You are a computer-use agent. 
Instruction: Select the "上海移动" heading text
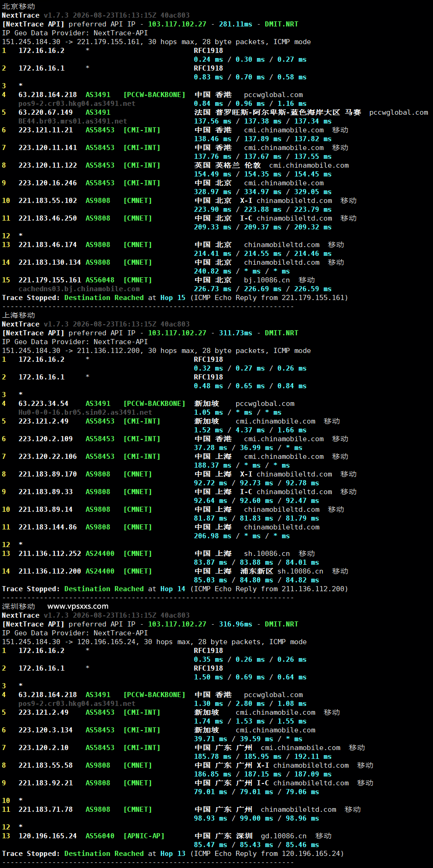tap(19, 315)
